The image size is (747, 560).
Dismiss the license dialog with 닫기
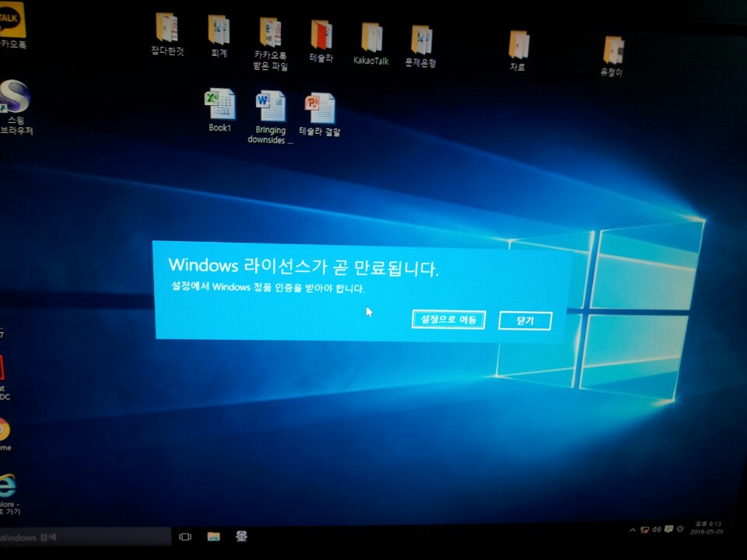[525, 321]
